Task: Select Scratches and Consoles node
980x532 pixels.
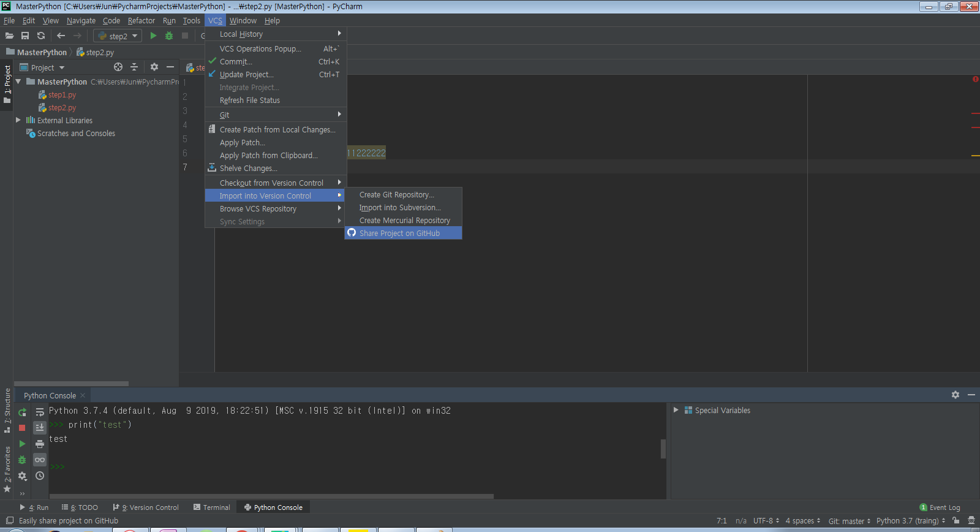Action: pyautogui.click(x=70, y=133)
